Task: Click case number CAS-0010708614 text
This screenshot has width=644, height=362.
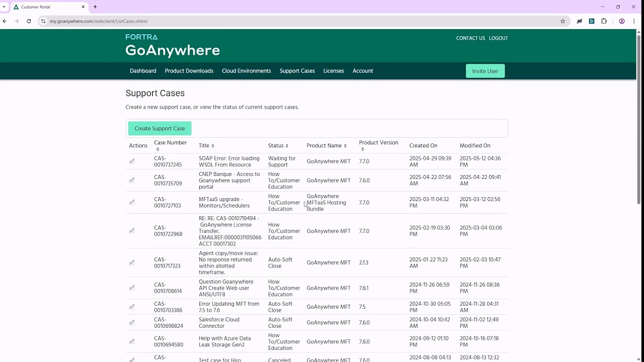Action: pos(168,288)
